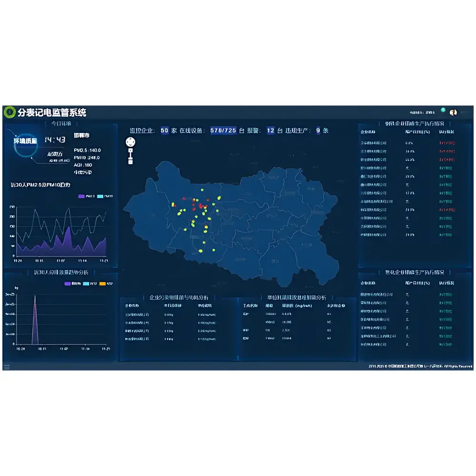Screen dimensions: 476x476
Task: Click the zoom-out button below the map slider
Action: click(x=130, y=162)
